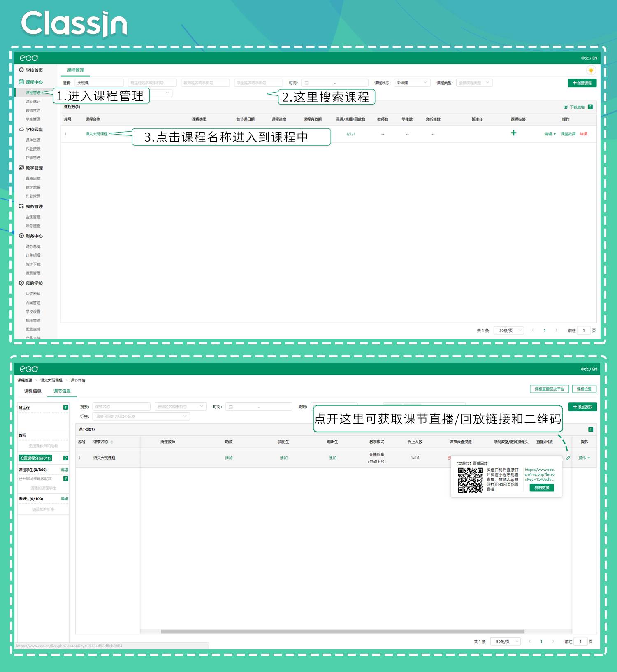This screenshot has width=617, height=672.
Task: Switch to the 课程信息 tab
Action: click(x=32, y=391)
